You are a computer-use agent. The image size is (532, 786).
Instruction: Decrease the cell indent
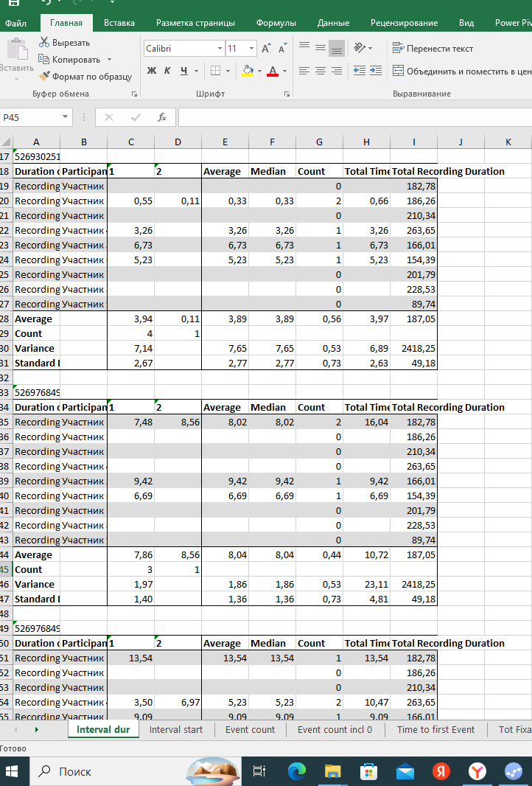359,71
